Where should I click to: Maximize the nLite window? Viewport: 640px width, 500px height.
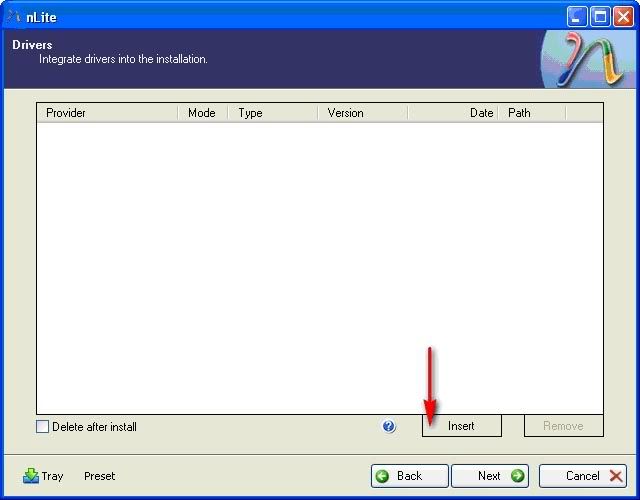click(x=600, y=17)
